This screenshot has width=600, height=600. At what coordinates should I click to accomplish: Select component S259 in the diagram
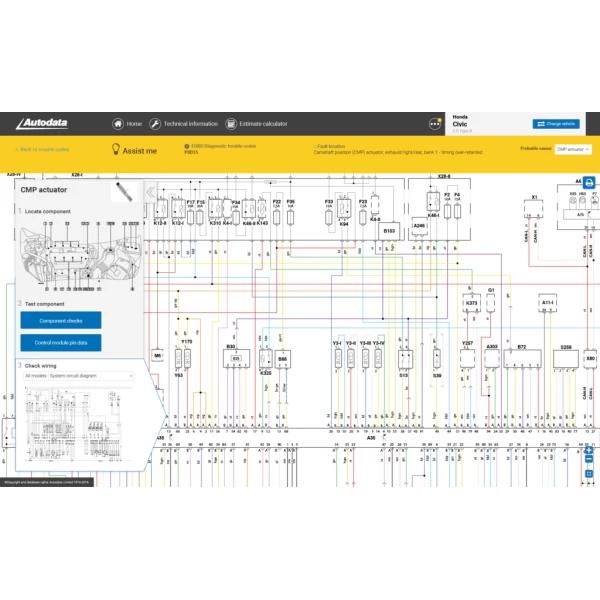[x=566, y=359]
